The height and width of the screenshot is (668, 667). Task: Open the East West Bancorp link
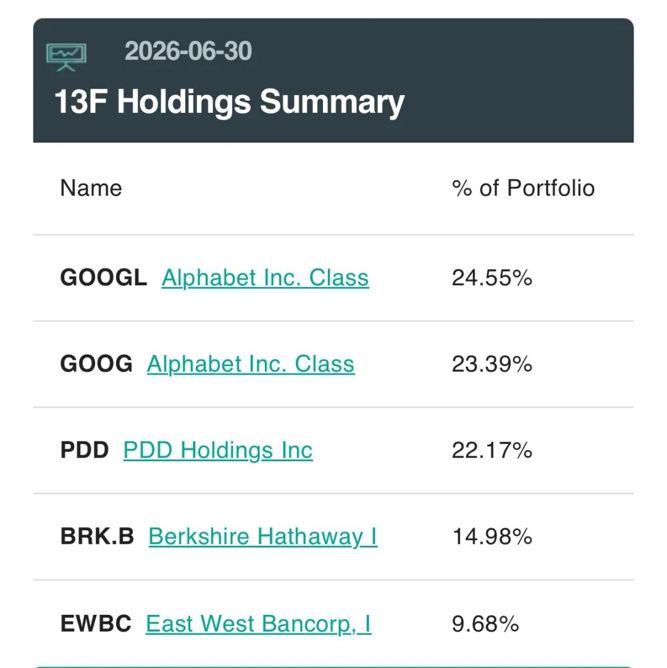258,624
